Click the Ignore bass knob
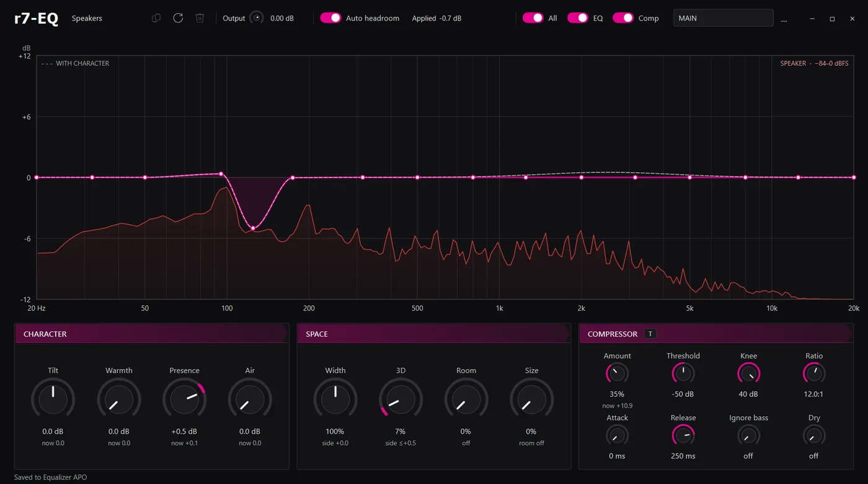 [x=748, y=436]
